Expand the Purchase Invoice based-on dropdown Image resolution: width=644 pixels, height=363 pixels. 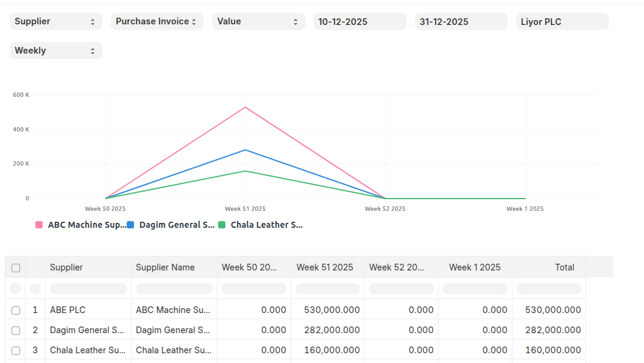coord(157,21)
